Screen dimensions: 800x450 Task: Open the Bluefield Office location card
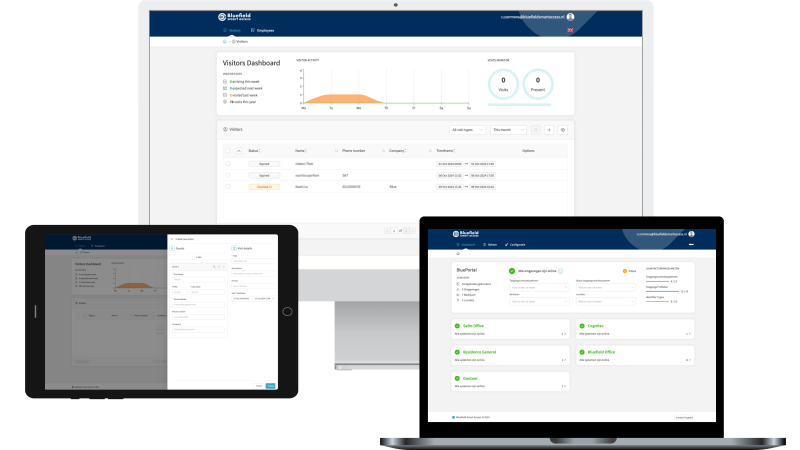coord(635,356)
